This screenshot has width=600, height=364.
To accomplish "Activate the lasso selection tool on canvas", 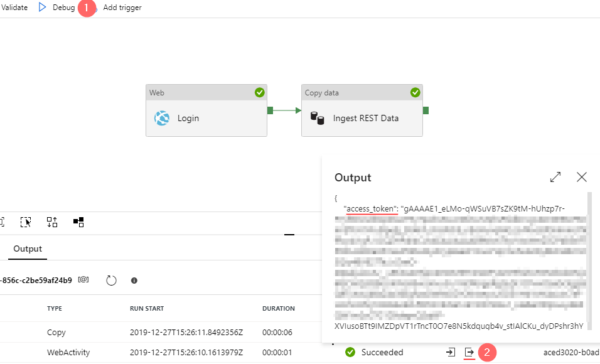I will coord(26,222).
